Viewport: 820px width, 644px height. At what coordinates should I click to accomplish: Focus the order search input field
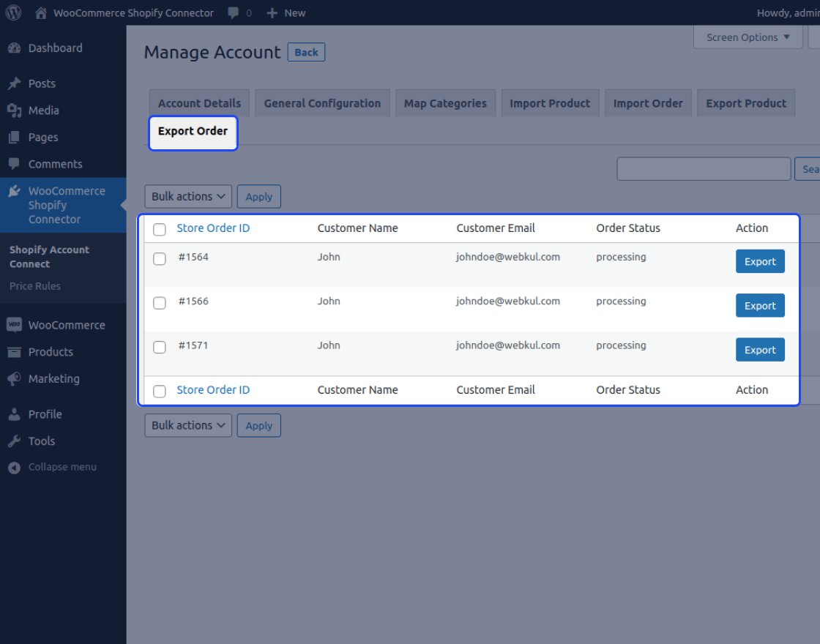[x=704, y=169]
